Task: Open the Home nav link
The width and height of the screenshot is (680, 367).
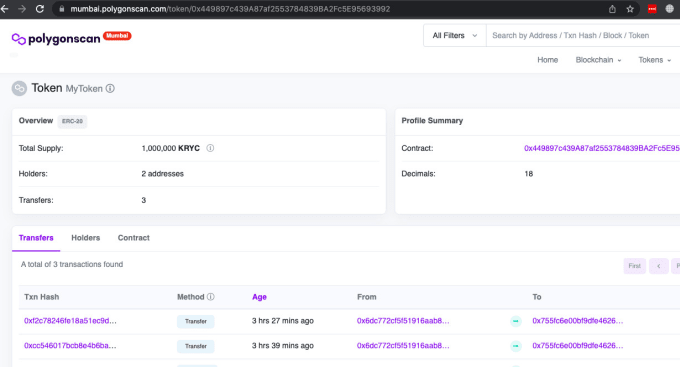Action: point(547,60)
